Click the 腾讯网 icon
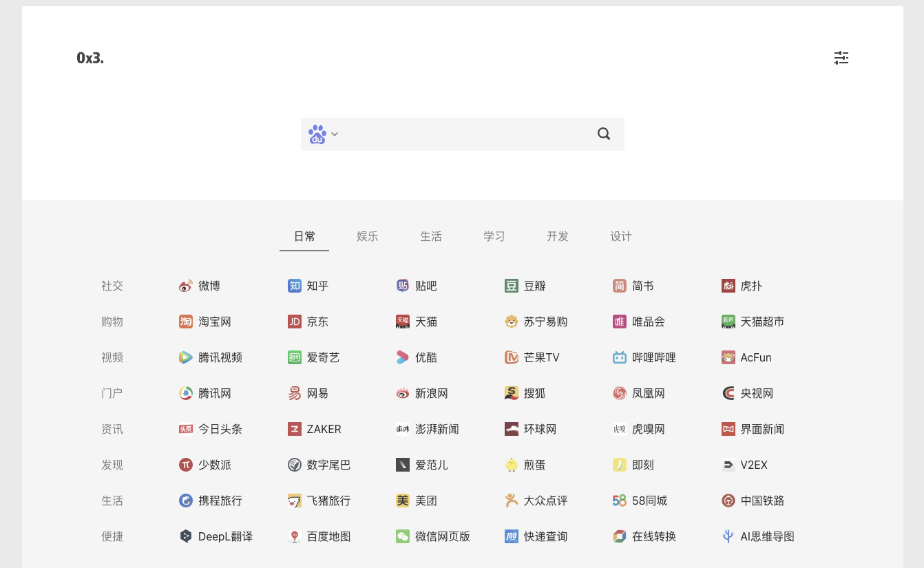The width and height of the screenshot is (924, 568). 186,393
